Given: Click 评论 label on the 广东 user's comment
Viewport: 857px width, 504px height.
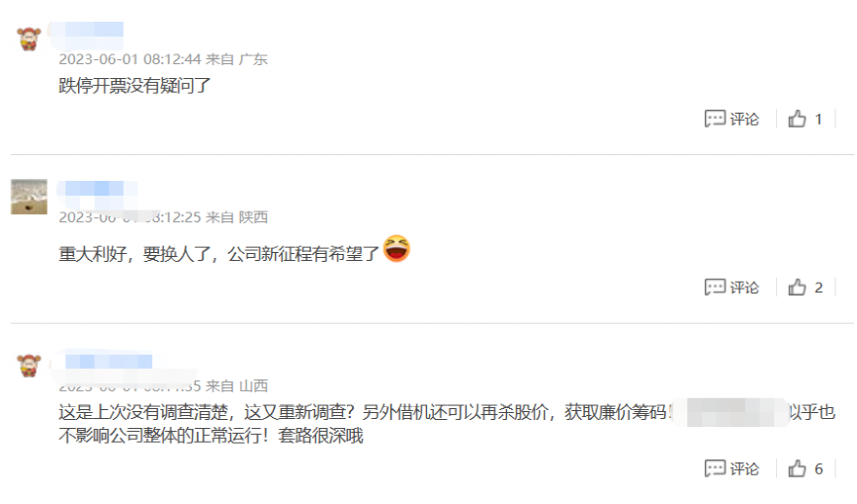Looking at the screenshot, I should pyautogui.click(x=744, y=120).
